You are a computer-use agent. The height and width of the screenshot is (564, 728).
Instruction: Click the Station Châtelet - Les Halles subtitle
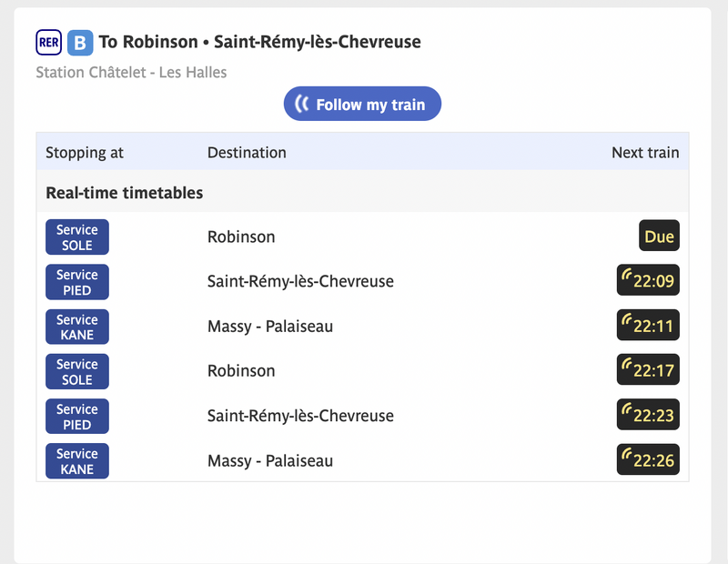pos(131,72)
